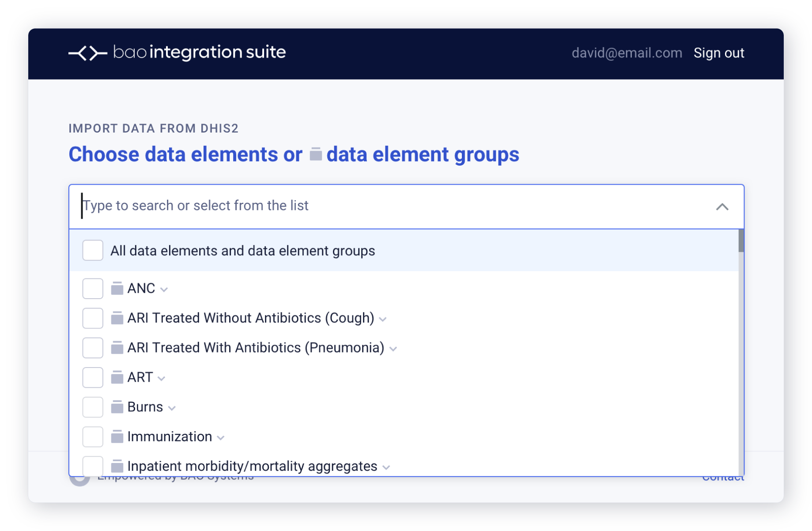Click folder icon next to heading 'data element groups'

pos(316,154)
